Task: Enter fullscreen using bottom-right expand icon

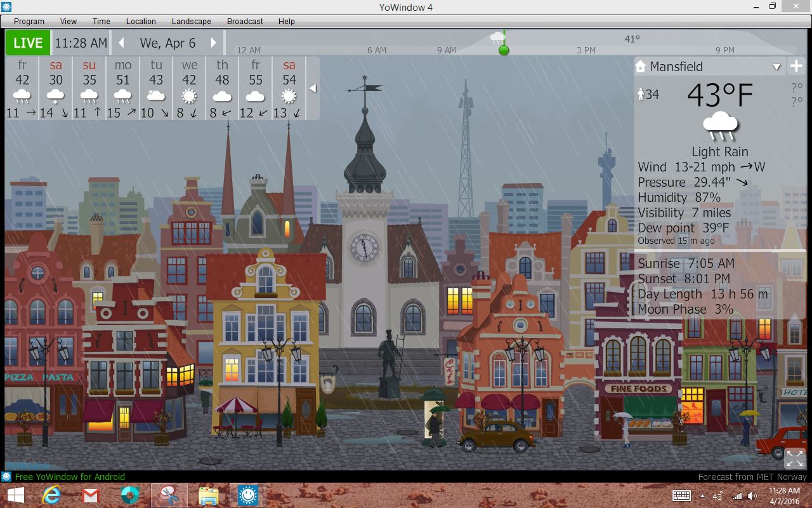Action: point(795,458)
